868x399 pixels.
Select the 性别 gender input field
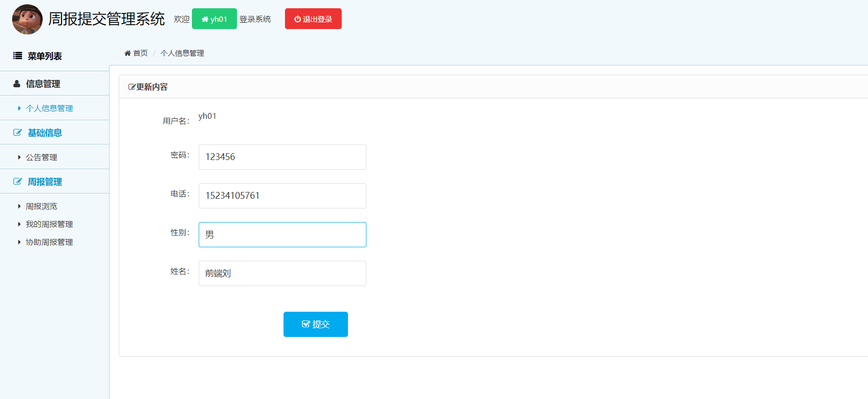[x=283, y=235]
